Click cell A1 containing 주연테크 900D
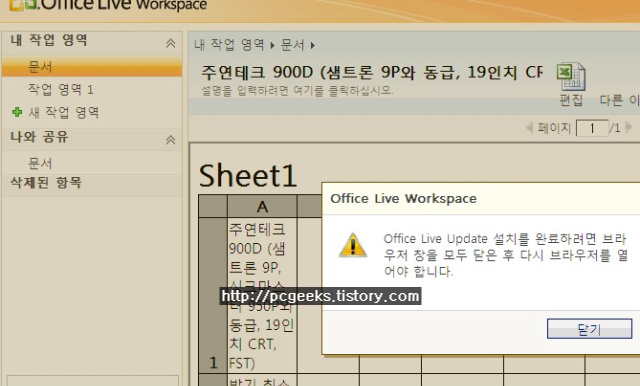Viewport: 640px width, 386px height. click(262, 295)
